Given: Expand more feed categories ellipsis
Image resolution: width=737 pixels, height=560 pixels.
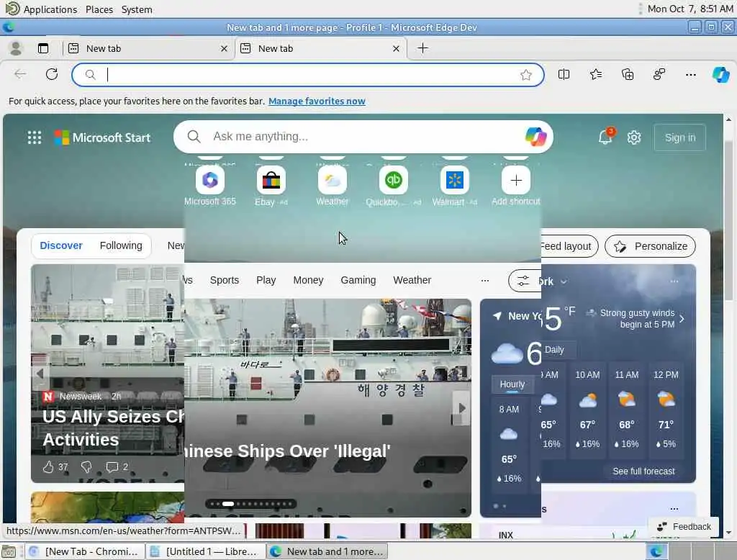Looking at the screenshot, I should [x=485, y=281].
